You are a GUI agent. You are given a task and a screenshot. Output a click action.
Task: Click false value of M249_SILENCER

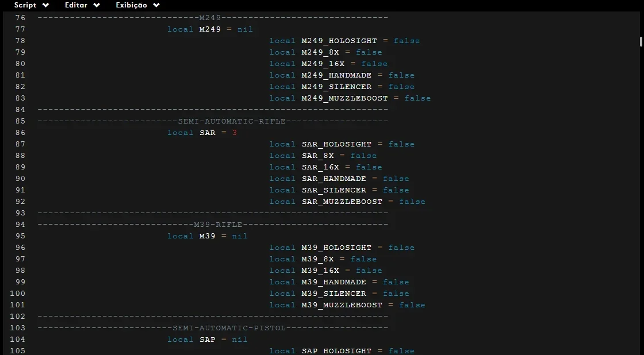pos(402,87)
